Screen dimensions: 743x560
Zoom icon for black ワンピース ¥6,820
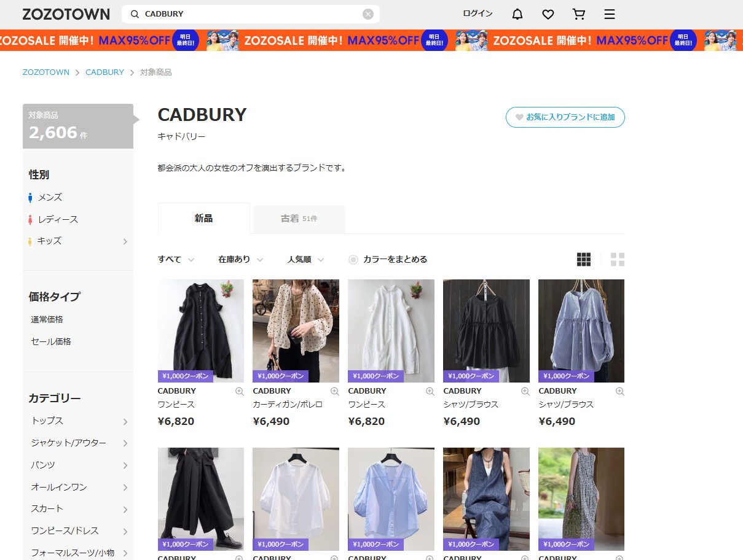coord(240,391)
